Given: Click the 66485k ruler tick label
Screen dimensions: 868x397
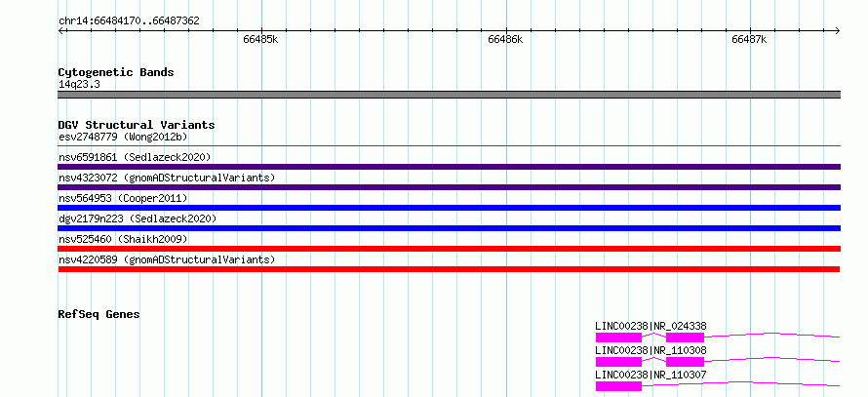Looking at the screenshot, I should [x=260, y=39].
